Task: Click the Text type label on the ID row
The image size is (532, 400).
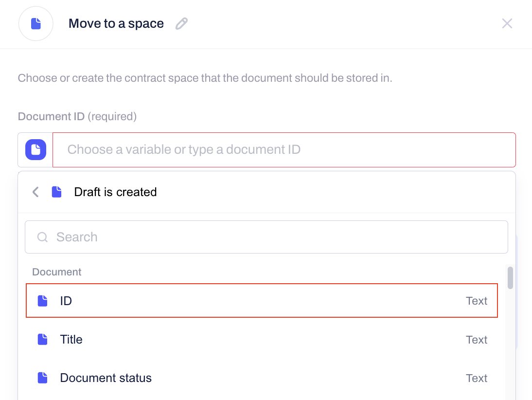Action: point(477,301)
